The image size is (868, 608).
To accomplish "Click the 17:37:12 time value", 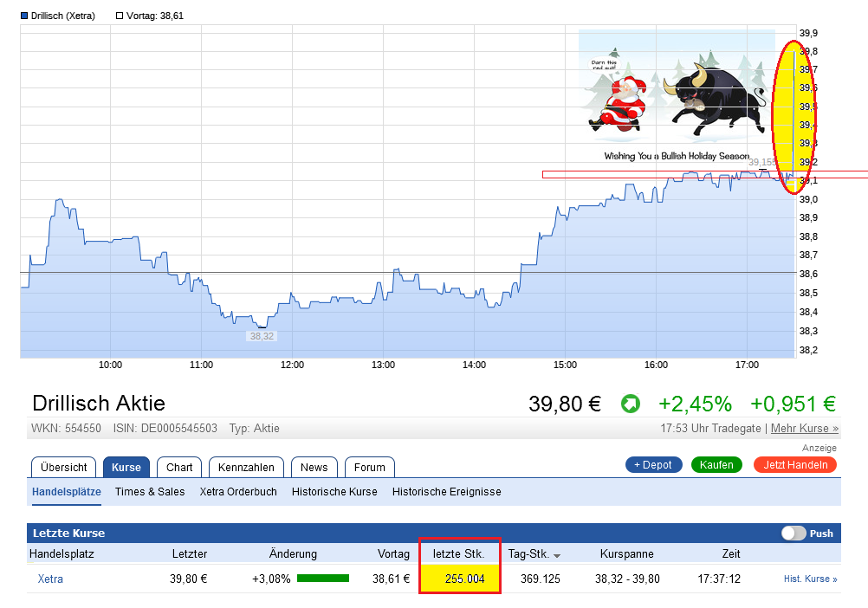I will [x=718, y=579].
